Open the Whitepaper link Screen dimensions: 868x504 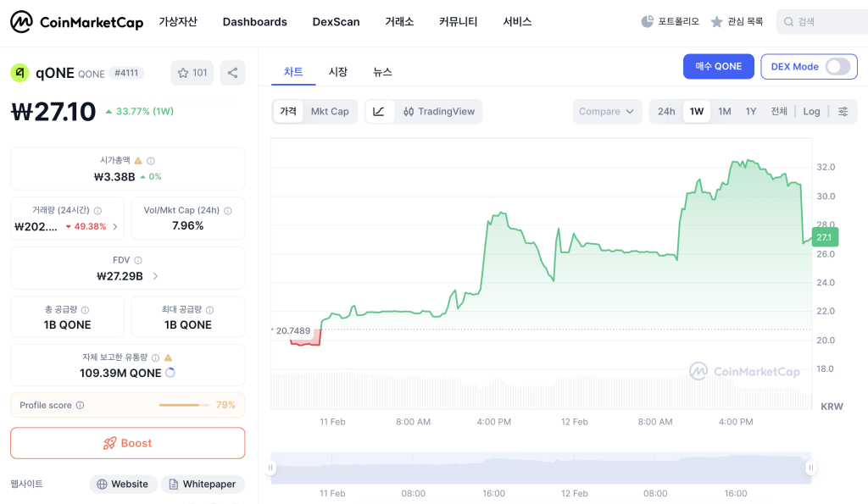(203, 484)
